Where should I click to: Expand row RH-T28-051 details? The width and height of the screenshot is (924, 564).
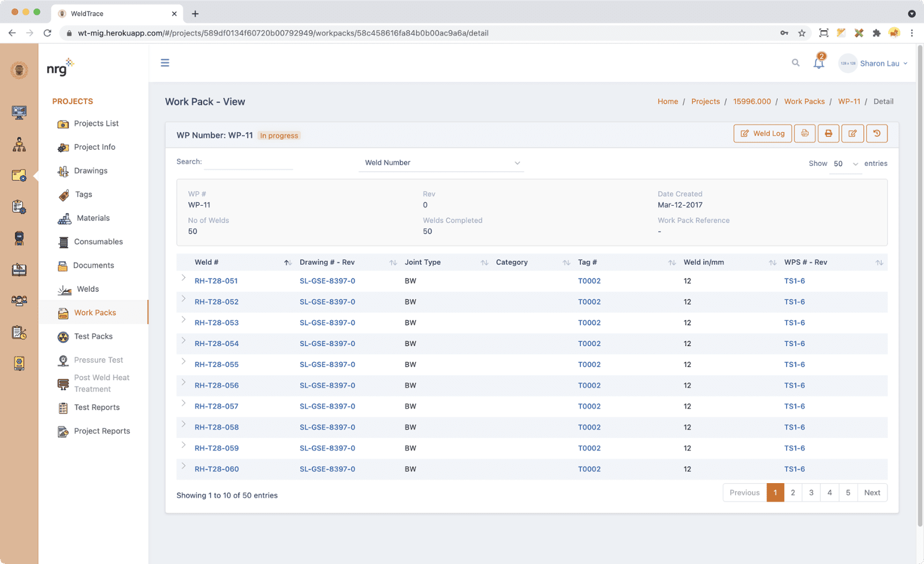(184, 278)
